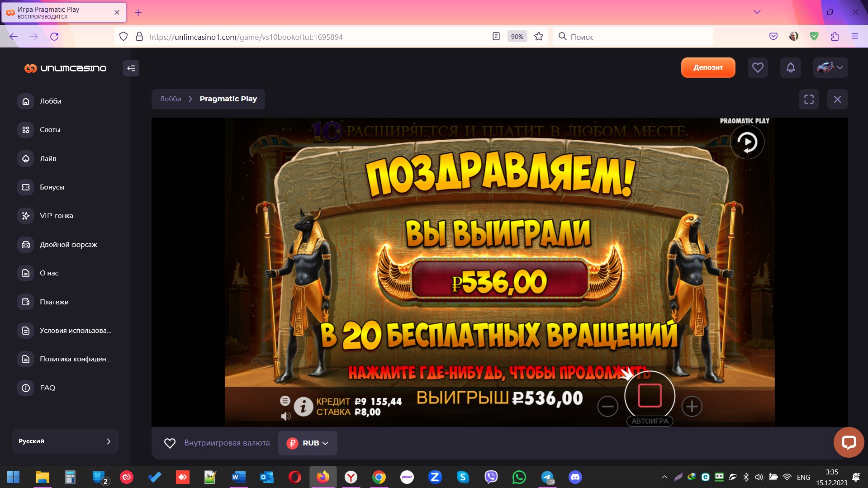This screenshot has height=488, width=868.
Task: Increase the bet with plus button
Action: coord(692,407)
